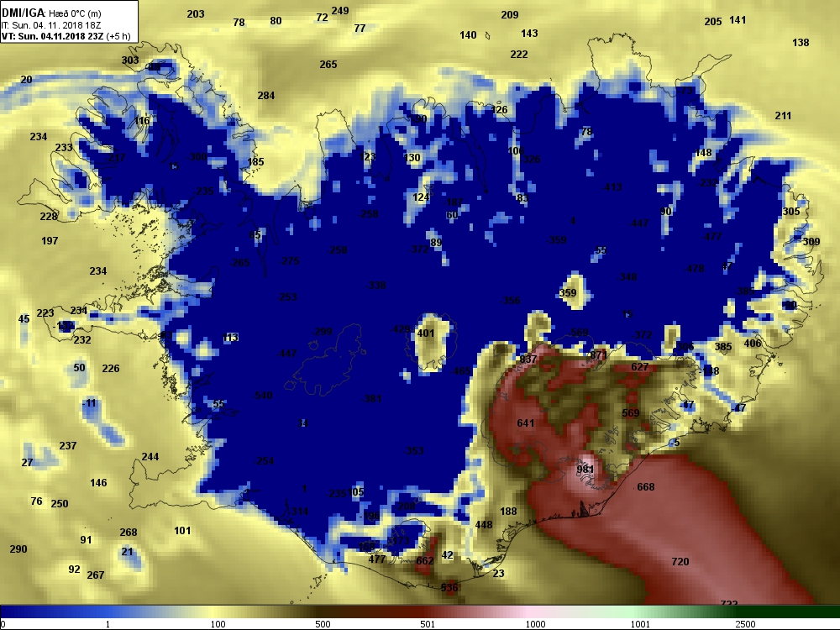840x630 pixels.
Task: Click the map value '116'
Action: click(142, 120)
